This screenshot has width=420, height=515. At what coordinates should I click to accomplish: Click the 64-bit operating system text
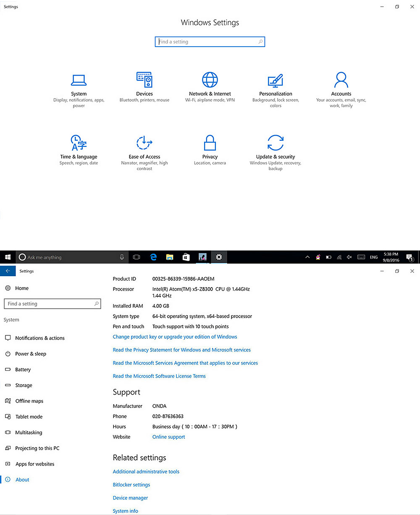[x=202, y=316]
